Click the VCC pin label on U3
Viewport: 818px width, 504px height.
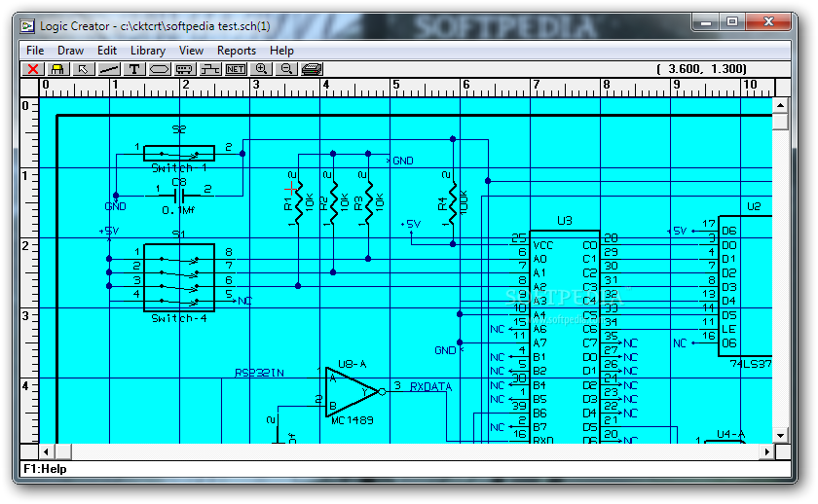[x=543, y=245]
